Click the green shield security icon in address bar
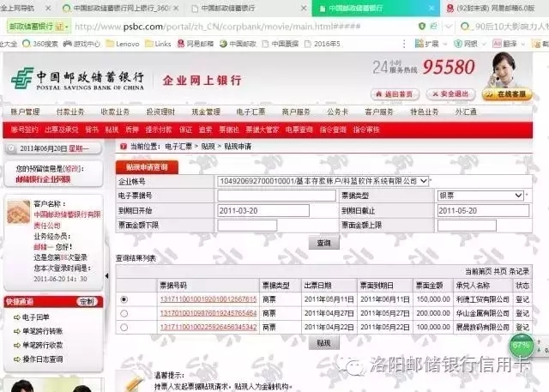The height and width of the screenshot is (392, 549). click(422, 27)
